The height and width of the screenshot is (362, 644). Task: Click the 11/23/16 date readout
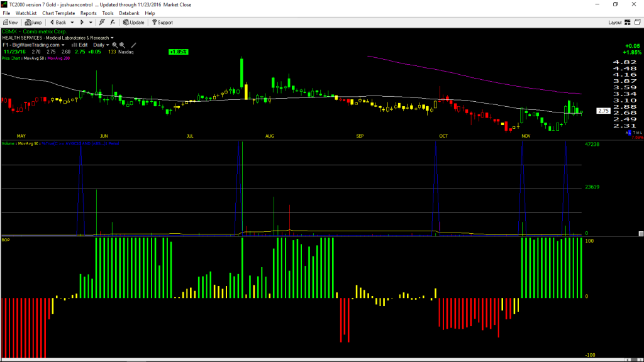pos(14,52)
